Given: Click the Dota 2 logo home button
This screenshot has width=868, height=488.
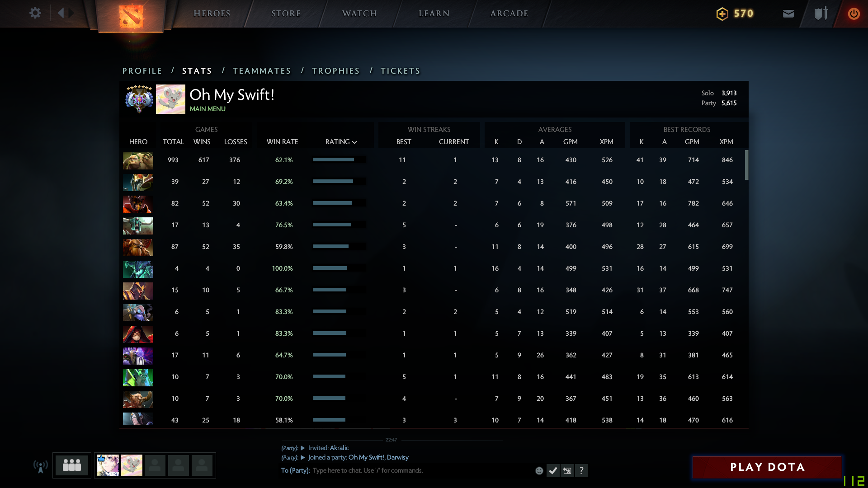Looking at the screenshot, I should tap(131, 16).
